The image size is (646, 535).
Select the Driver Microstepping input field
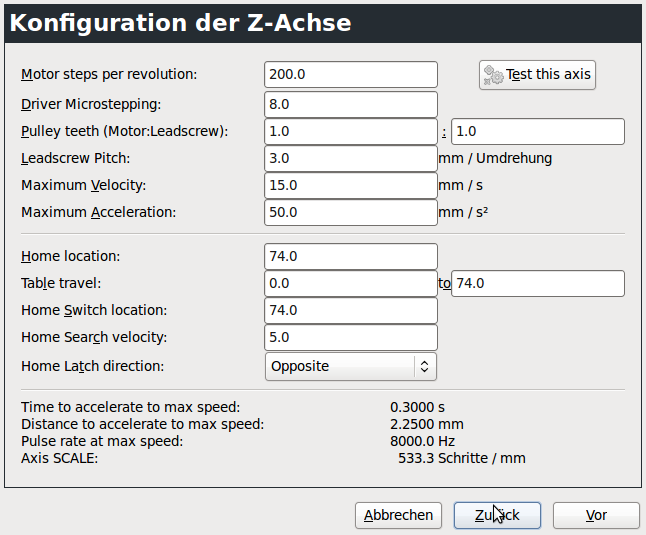[351, 104]
